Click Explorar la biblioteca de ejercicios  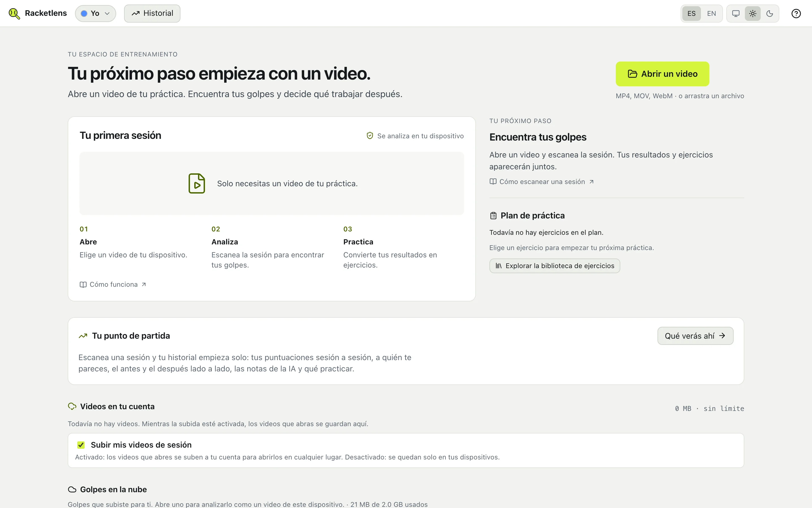coord(554,266)
